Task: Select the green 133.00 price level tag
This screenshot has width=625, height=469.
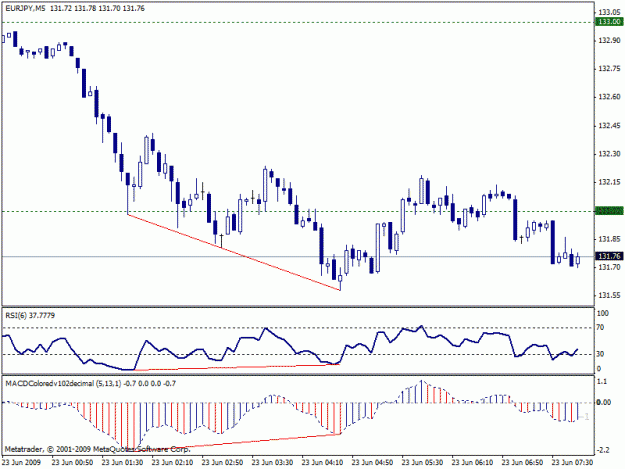Action: pyautogui.click(x=609, y=22)
